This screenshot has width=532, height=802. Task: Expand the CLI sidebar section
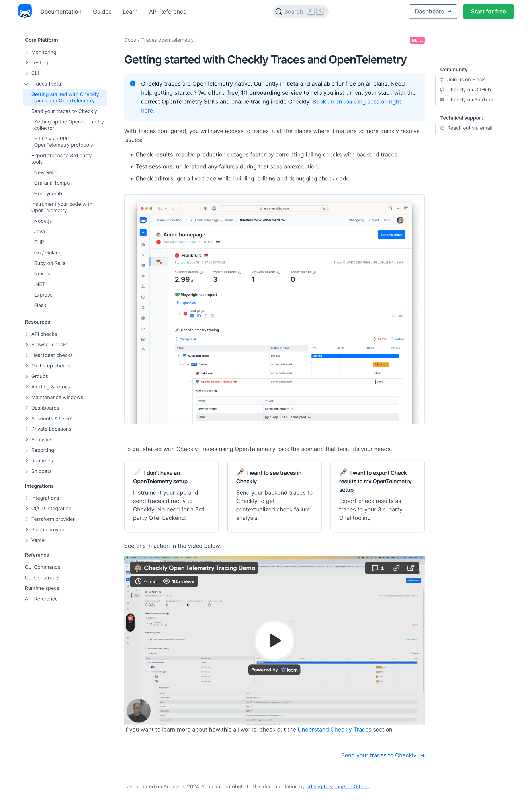(27, 73)
